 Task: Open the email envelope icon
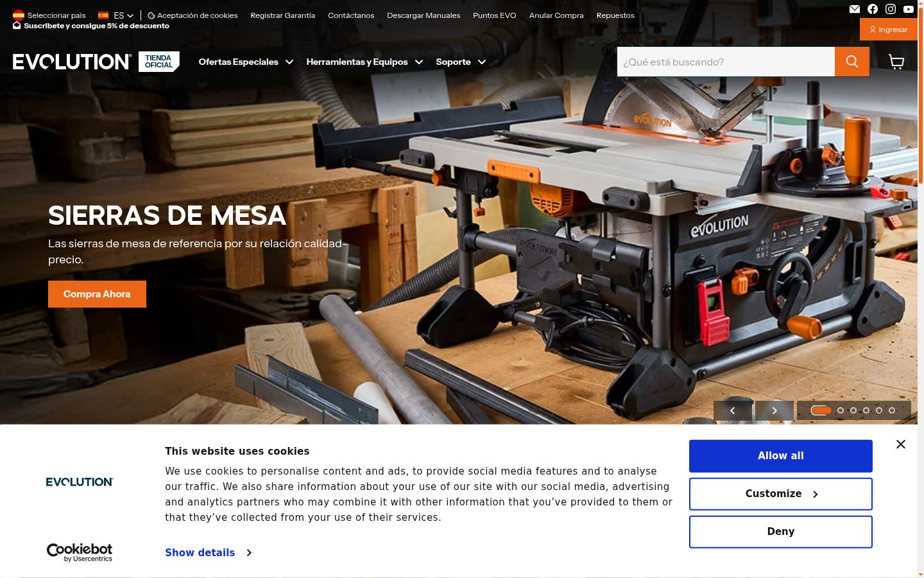pyautogui.click(x=855, y=9)
